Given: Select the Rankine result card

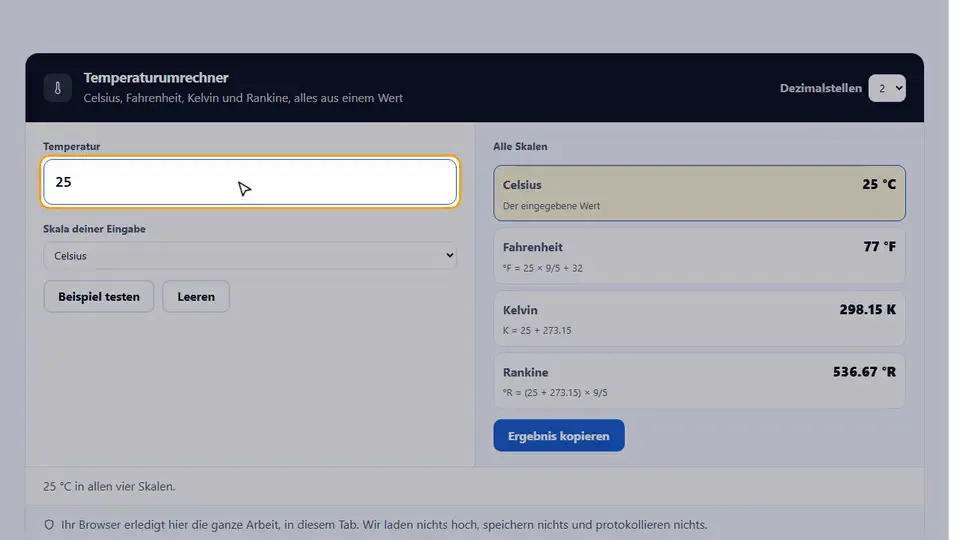Looking at the screenshot, I should [x=699, y=381].
